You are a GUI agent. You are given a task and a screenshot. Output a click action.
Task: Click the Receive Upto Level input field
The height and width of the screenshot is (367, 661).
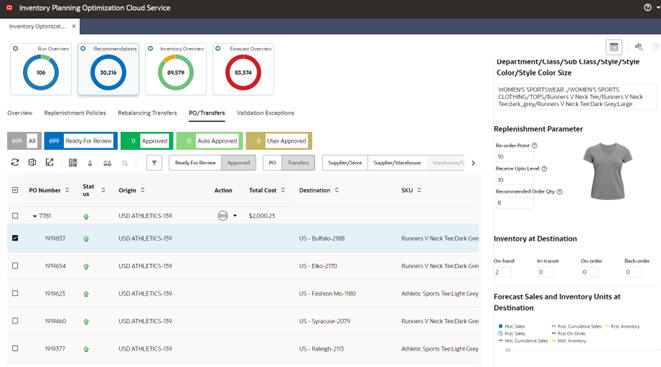click(x=514, y=180)
